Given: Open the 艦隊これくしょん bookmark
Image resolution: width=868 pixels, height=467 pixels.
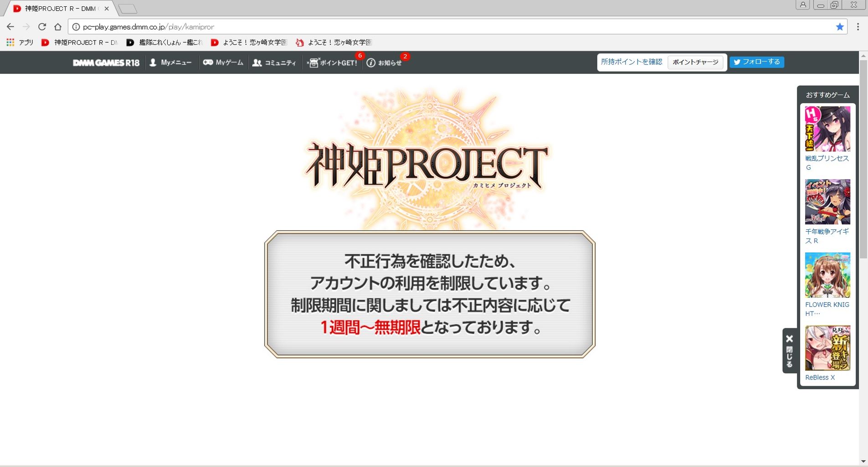Looking at the screenshot, I should point(164,42).
